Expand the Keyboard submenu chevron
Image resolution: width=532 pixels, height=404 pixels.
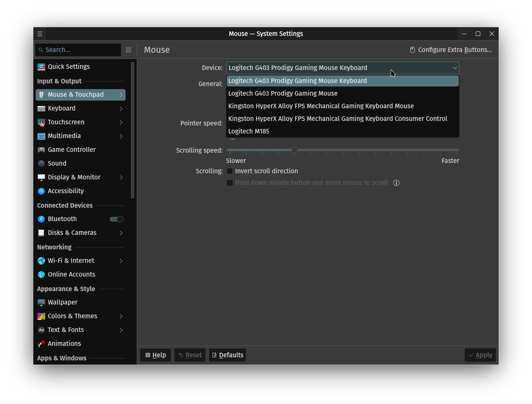pos(121,109)
